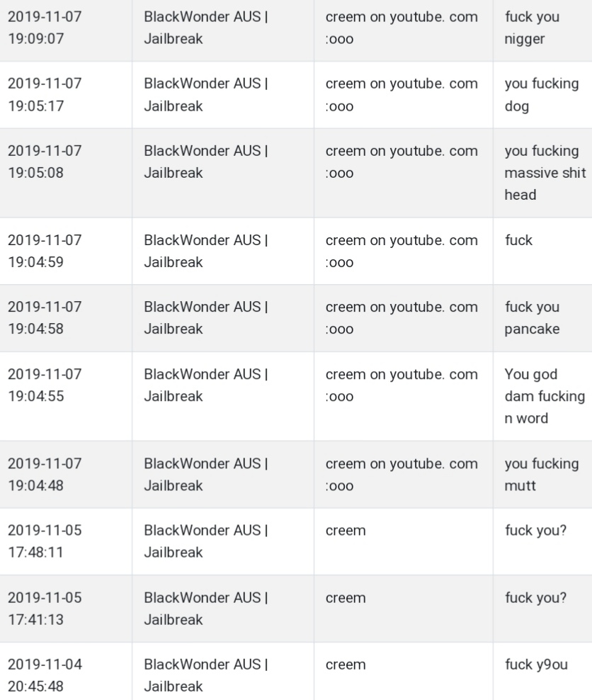Select the 2019-11-05 17:48:11 timestamp
This screenshot has height=700, width=592.
(x=45, y=541)
